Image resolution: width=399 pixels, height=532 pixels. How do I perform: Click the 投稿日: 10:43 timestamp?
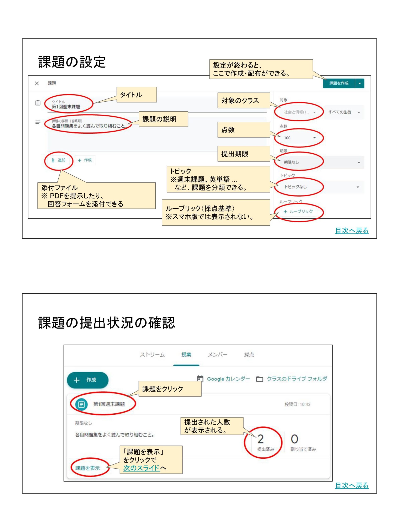coord(298,405)
